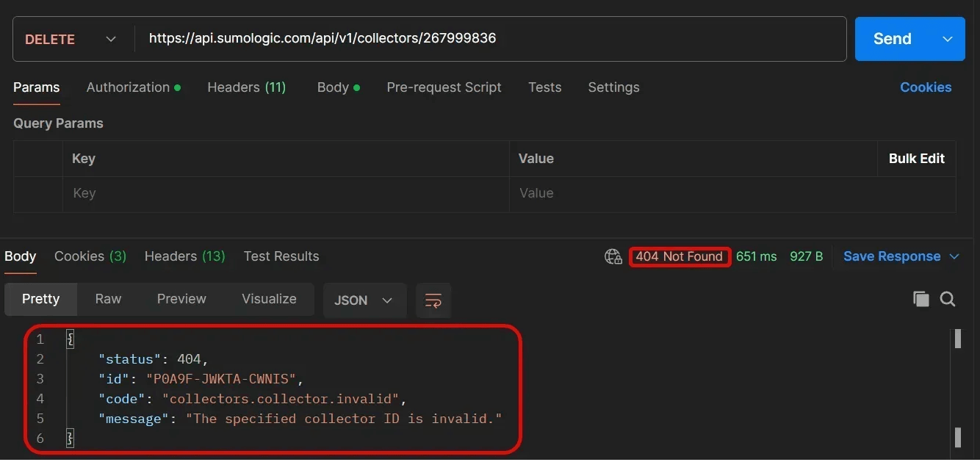Open the DELETE HTTP method dropdown
The width and height of the screenshot is (980, 462).
click(x=71, y=40)
